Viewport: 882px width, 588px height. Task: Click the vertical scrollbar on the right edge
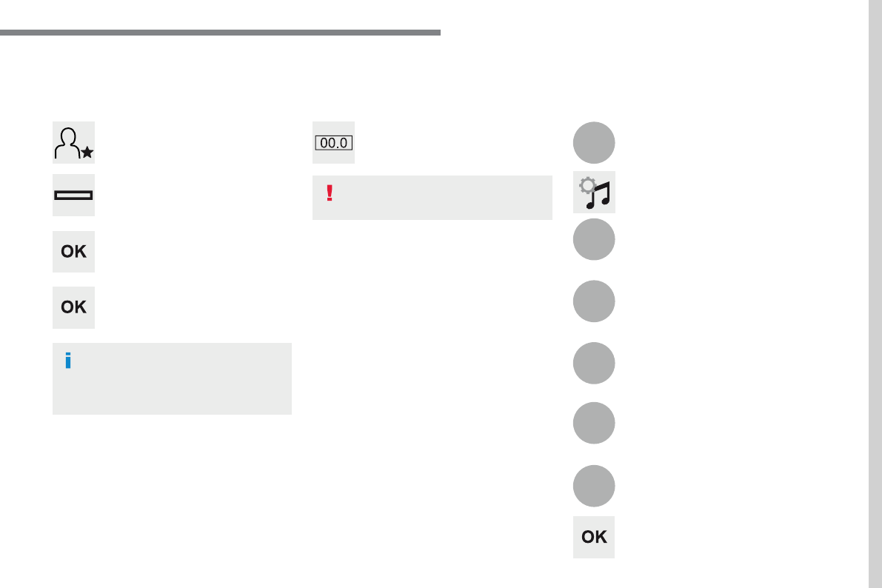[x=875, y=294]
